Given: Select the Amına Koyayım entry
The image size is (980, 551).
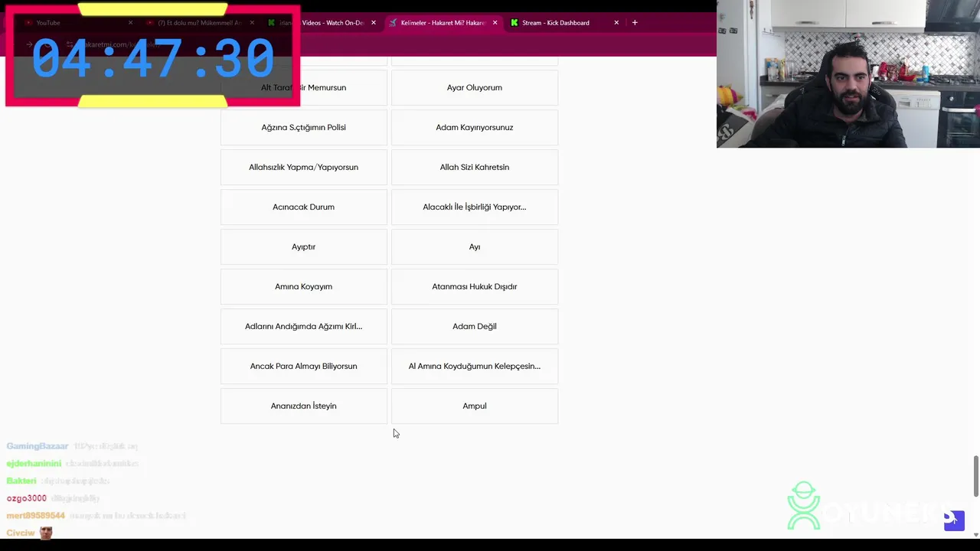Looking at the screenshot, I should [x=304, y=286].
